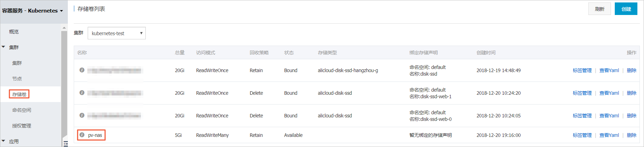Image resolution: width=644 pixels, height=147 pixels.
Task: Click the 名称 column header
Action: (82, 53)
